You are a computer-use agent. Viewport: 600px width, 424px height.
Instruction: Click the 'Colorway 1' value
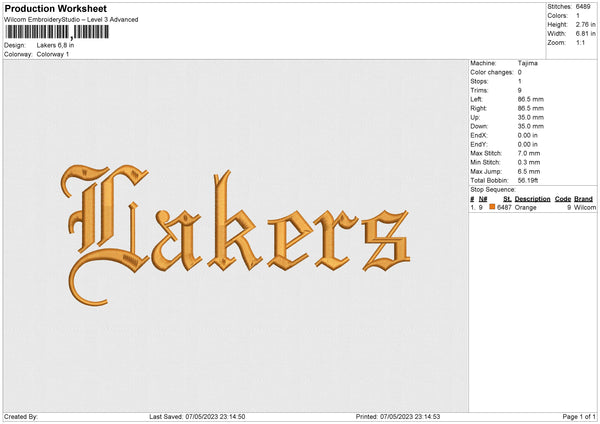[x=53, y=54]
